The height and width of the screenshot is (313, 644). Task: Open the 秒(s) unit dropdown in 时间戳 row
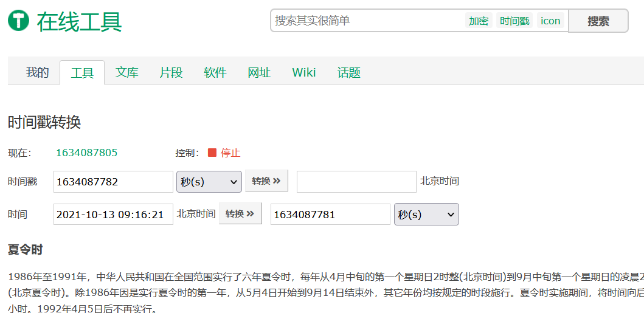coord(209,182)
